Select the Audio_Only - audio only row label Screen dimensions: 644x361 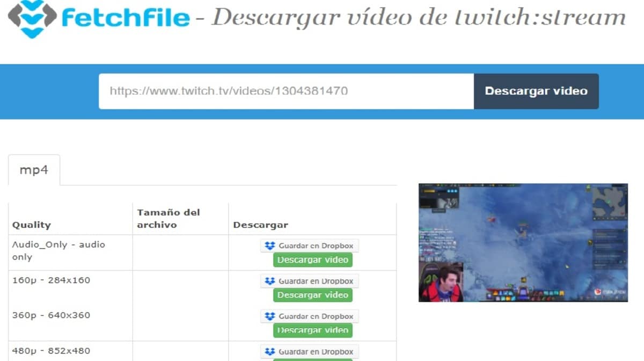click(58, 251)
